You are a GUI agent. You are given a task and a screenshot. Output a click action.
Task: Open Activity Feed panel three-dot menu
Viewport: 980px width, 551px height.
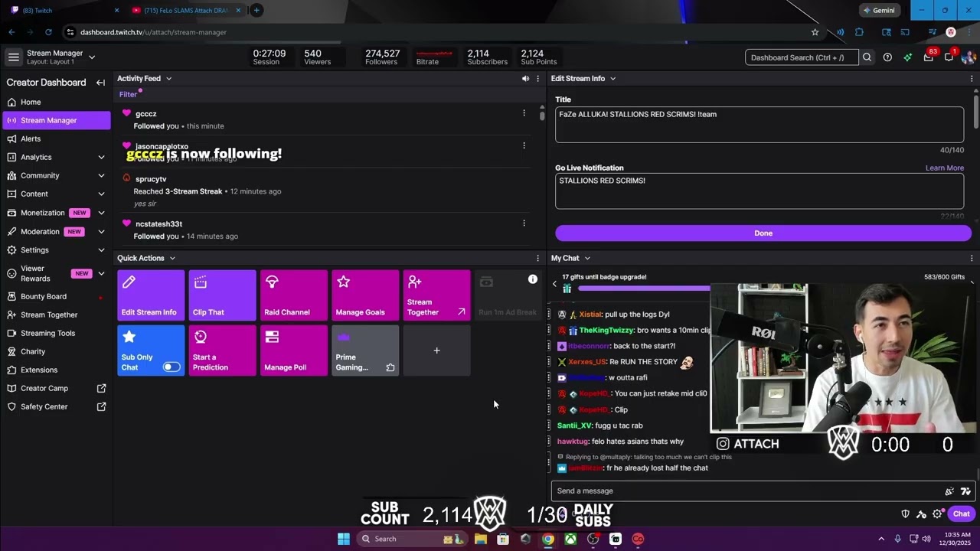537,79
